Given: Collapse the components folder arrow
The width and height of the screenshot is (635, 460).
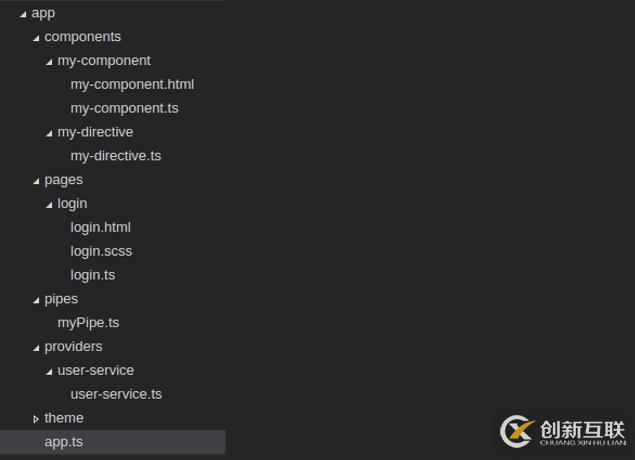Looking at the screenshot, I should point(36,38).
